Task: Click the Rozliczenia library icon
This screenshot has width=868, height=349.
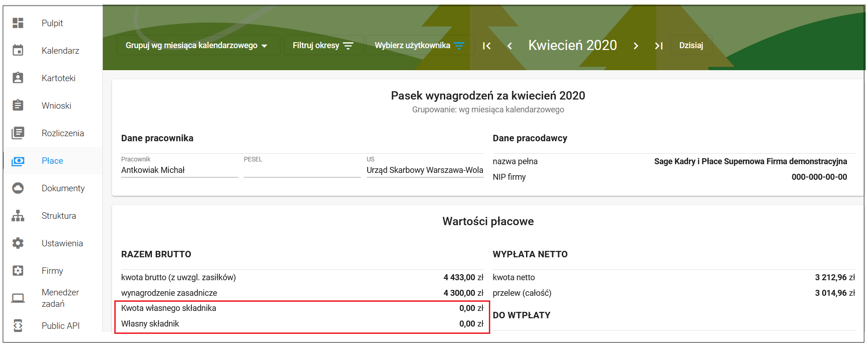Action: tap(18, 133)
